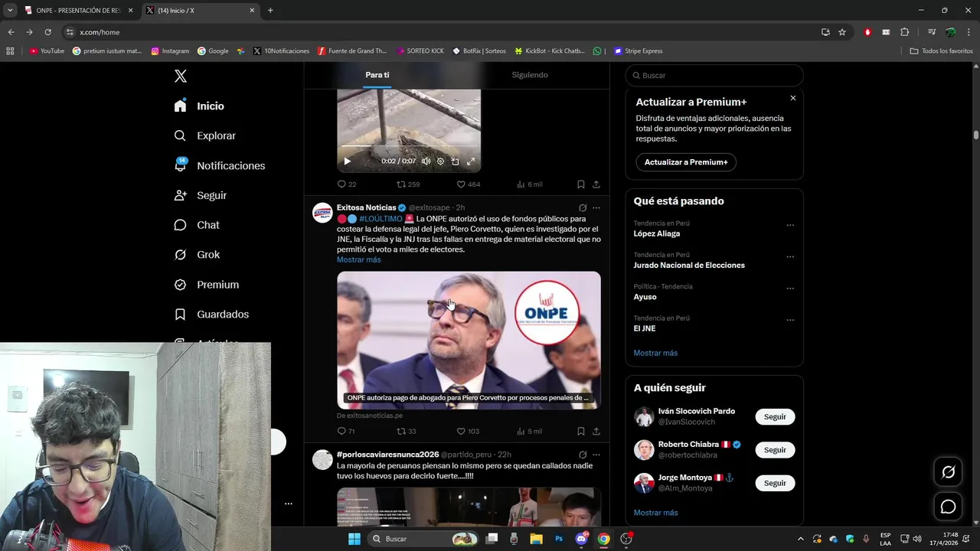Viewport: 980px width, 551px height.
Task: Bookmark the video post
Action: coord(581,184)
